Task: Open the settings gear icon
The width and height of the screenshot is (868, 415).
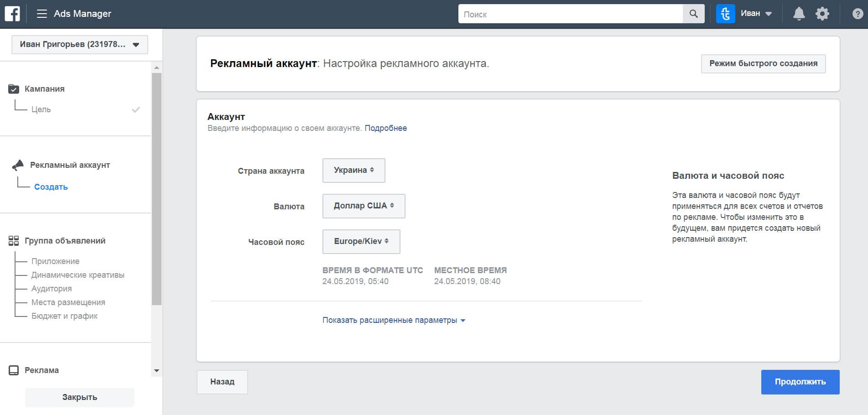Action: [x=822, y=14]
